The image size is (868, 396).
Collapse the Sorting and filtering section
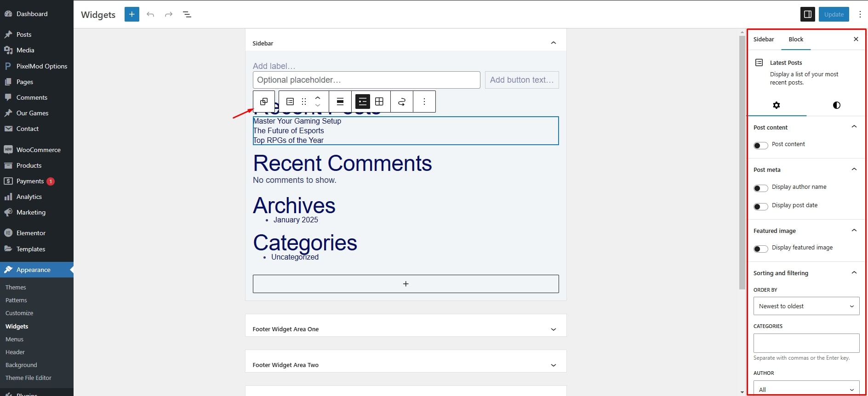854,272
